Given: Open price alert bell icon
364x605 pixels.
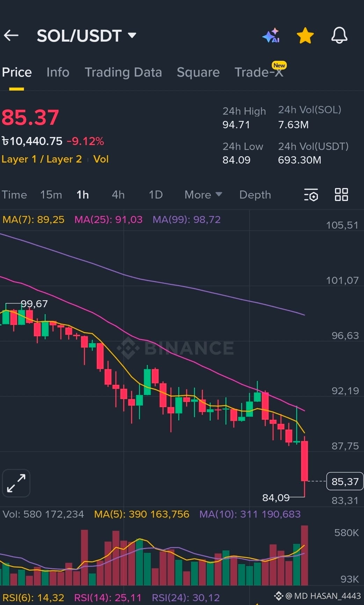Looking at the screenshot, I should click(339, 35).
